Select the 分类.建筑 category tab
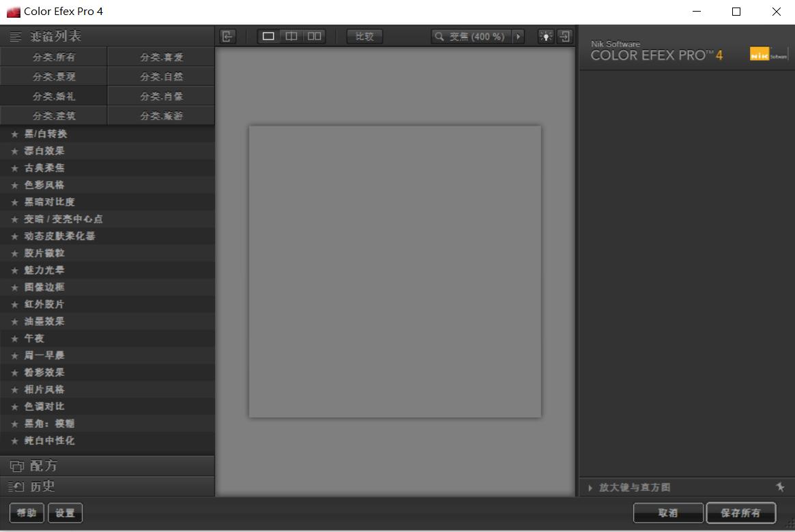795x532 pixels. tap(53, 116)
